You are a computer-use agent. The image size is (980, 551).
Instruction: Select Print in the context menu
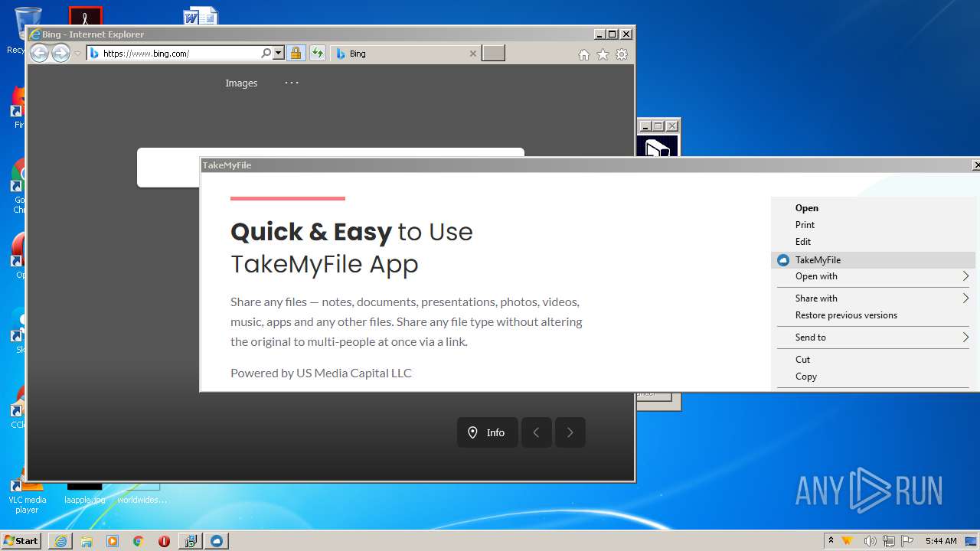874,225
